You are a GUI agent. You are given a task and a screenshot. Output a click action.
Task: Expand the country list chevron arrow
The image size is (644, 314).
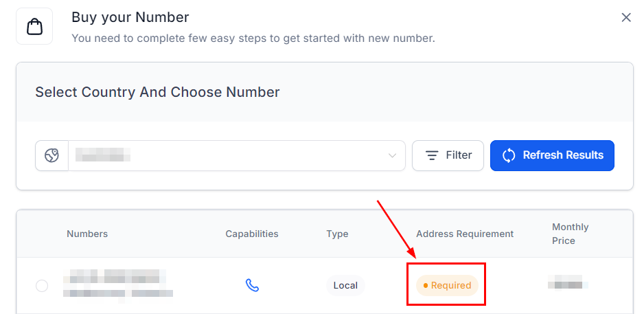(x=393, y=156)
